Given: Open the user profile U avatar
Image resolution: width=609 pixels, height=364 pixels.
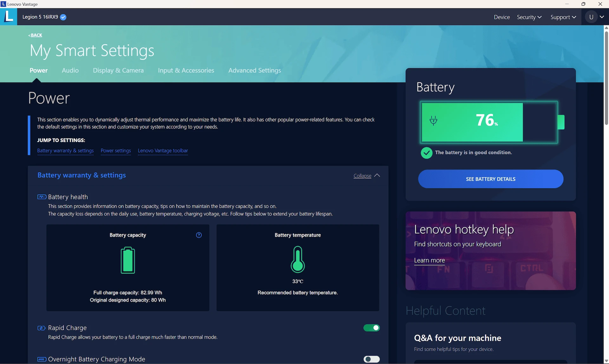Looking at the screenshot, I should [591, 17].
